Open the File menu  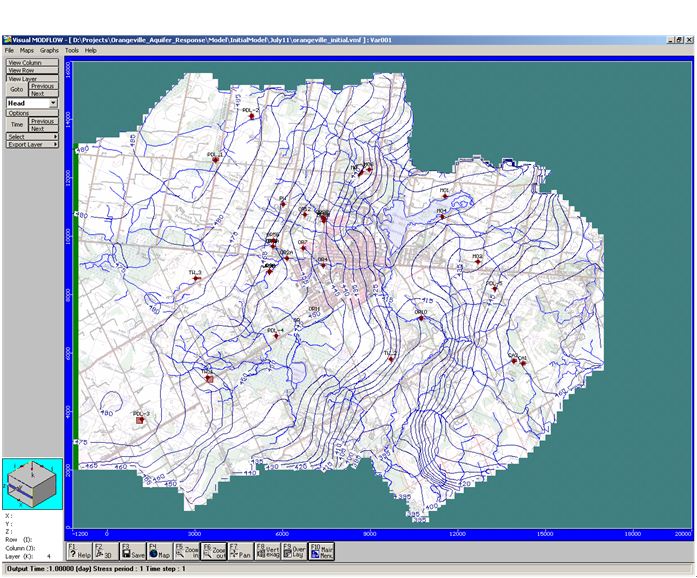[x=9, y=51]
